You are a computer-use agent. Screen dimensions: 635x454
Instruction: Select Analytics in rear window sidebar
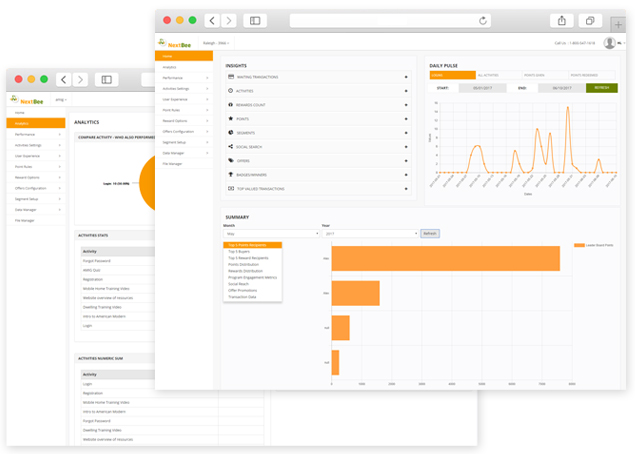[36, 123]
